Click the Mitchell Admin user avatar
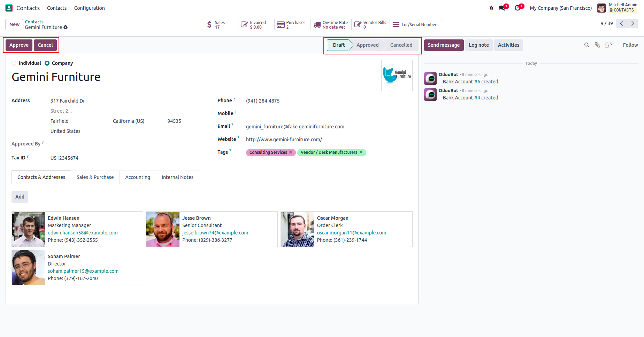Screen dimensions: 644x337 point(601,8)
